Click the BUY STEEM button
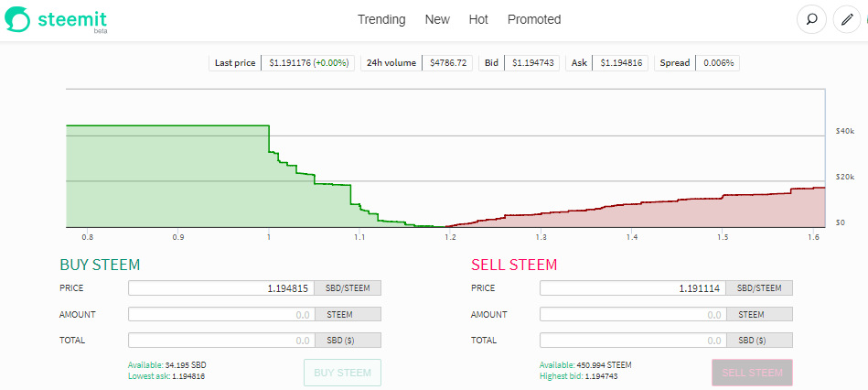Image resolution: width=868 pixels, height=390 pixels. point(342,373)
